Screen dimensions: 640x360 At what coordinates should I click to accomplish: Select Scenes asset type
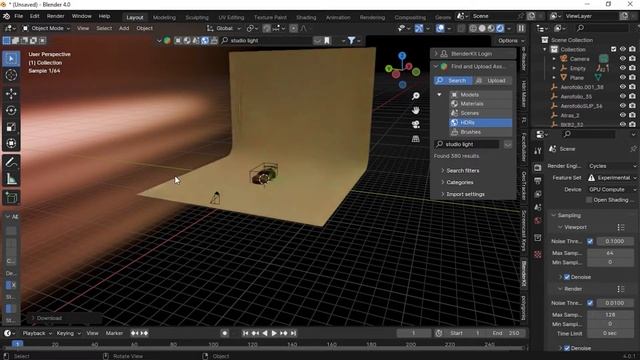pos(481,113)
